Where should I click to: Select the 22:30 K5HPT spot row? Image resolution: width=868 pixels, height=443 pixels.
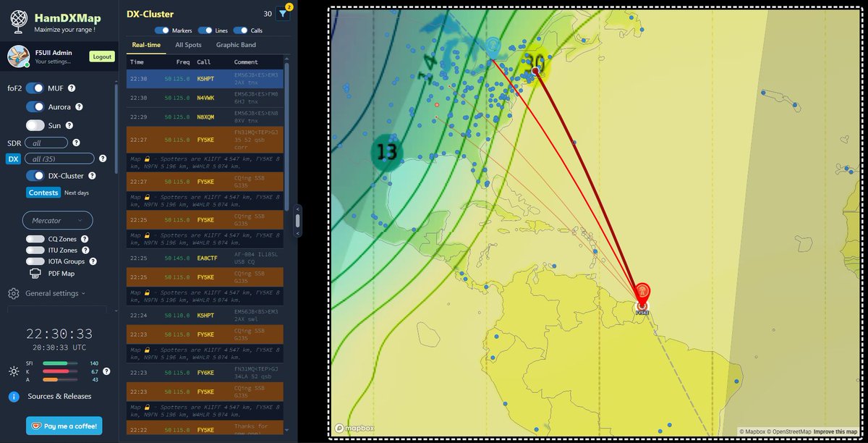click(x=205, y=79)
